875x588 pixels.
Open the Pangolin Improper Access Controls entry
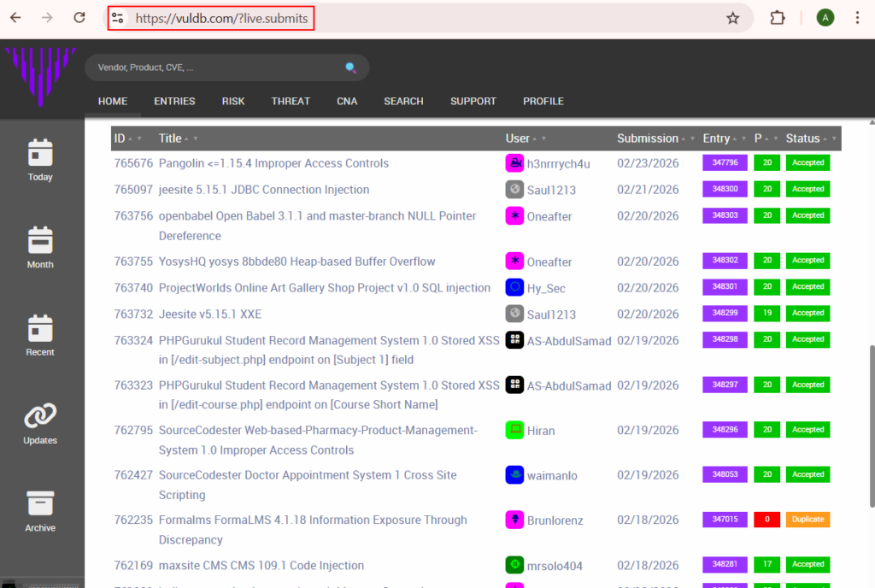(x=273, y=162)
